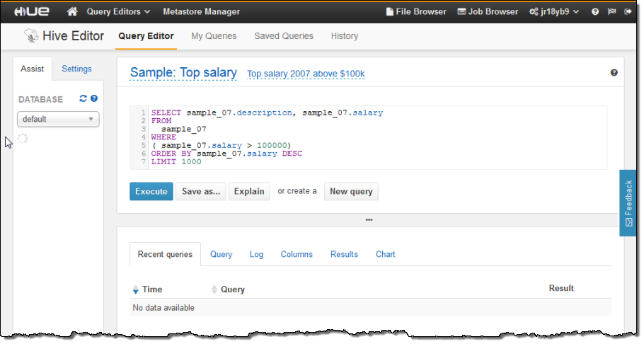Open the default database dropdown
The width and height of the screenshot is (644, 344).
58,119
